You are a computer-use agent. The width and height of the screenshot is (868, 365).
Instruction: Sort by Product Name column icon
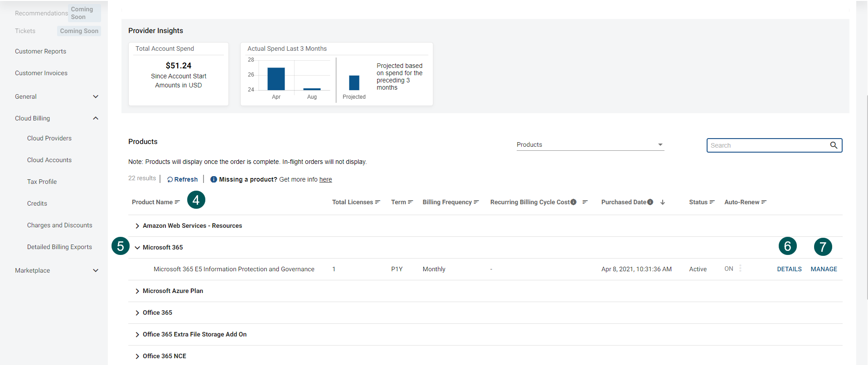pos(177,202)
